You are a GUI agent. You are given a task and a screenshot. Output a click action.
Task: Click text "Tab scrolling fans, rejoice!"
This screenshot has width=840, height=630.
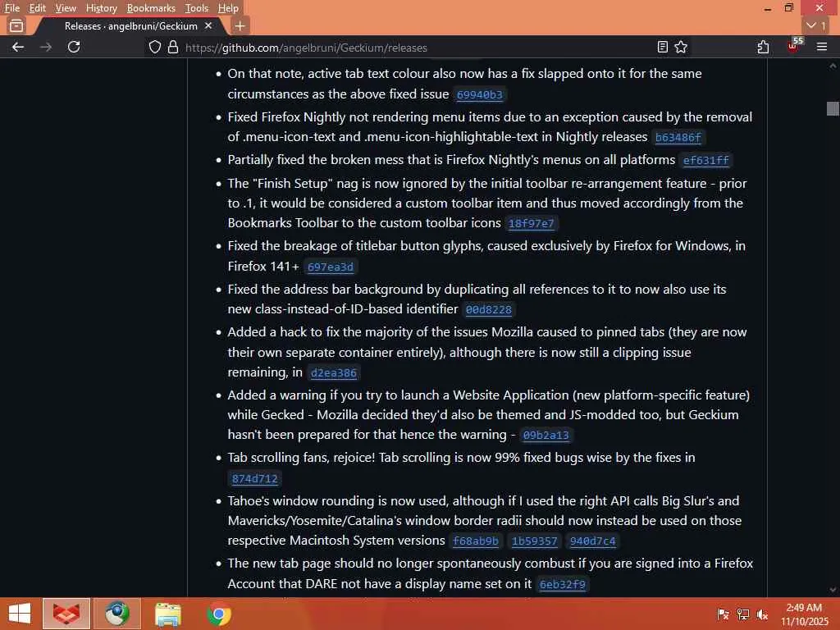click(x=301, y=458)
